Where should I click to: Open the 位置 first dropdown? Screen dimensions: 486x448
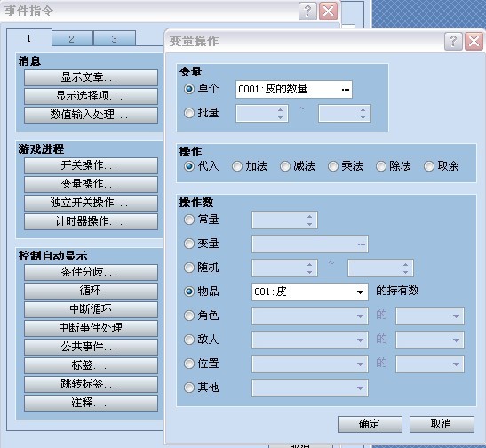pos(310,364)
